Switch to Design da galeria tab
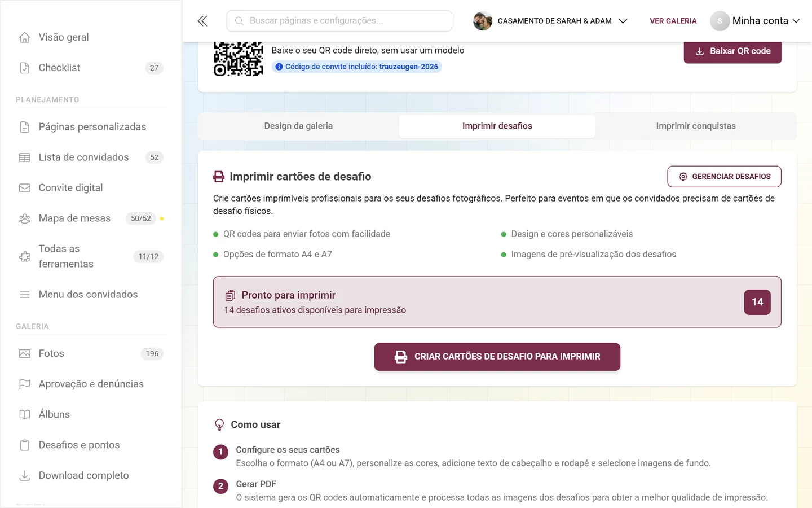The image size is (812, 508). click(x=298, y=126)
